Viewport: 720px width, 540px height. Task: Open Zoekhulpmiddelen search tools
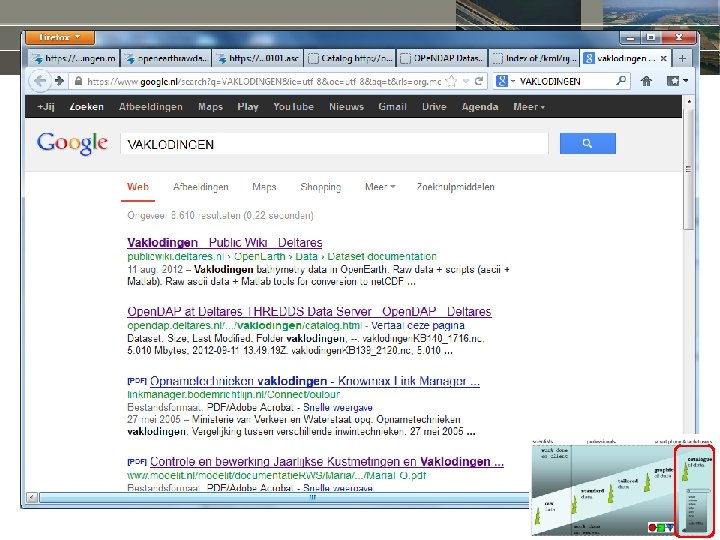point(455,187)
